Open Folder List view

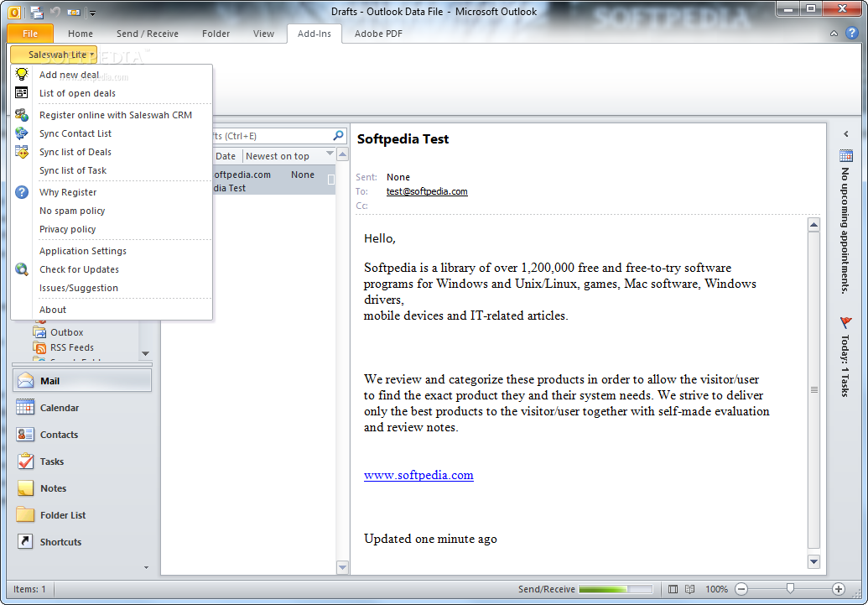[82, 515]
